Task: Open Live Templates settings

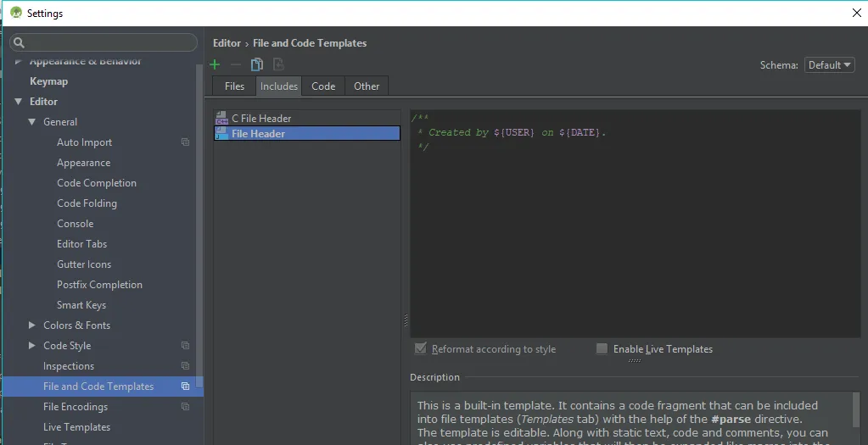Action: coord(76,427)
